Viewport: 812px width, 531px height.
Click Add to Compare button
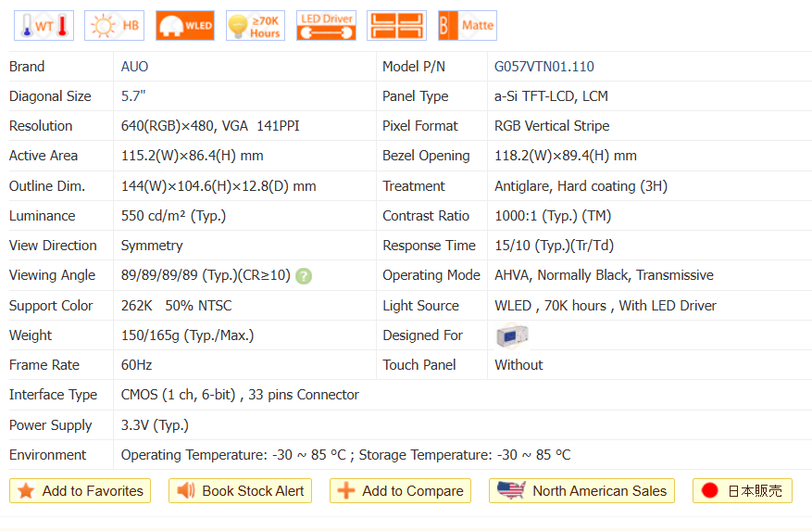(400, 491)
